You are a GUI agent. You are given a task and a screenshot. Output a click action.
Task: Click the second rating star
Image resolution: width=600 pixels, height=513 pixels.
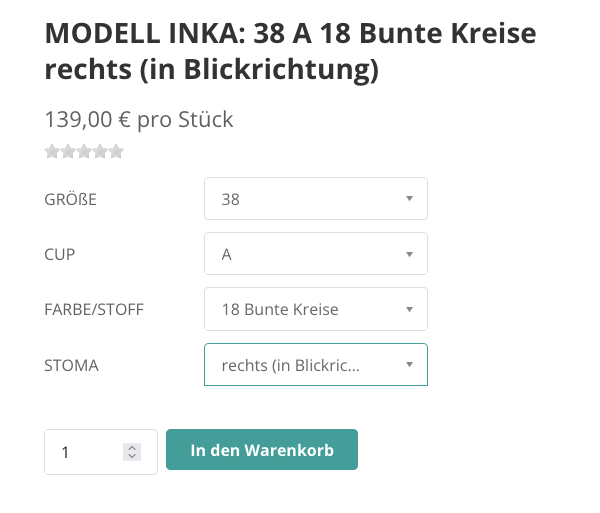[x=68, y=152]
